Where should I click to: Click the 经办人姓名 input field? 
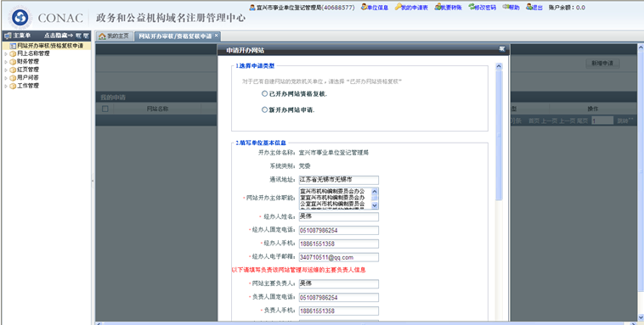click(x=338, y=216)
